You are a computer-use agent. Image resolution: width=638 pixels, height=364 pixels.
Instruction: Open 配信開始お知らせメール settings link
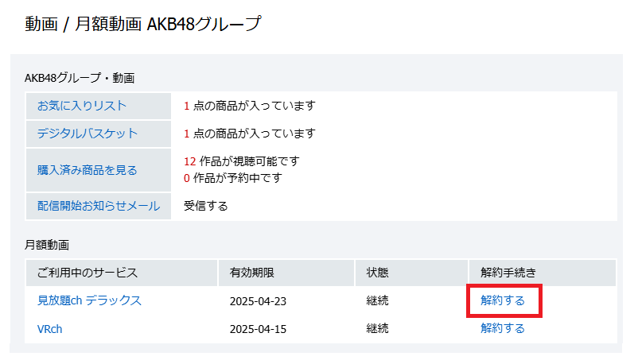pyautogui.click(x=98, y=206)
